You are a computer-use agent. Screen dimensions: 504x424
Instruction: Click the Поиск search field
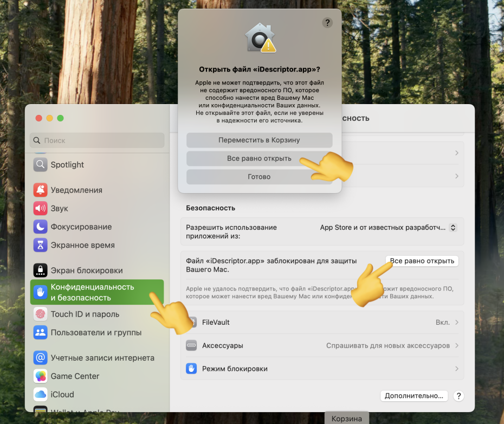[97, 140]
